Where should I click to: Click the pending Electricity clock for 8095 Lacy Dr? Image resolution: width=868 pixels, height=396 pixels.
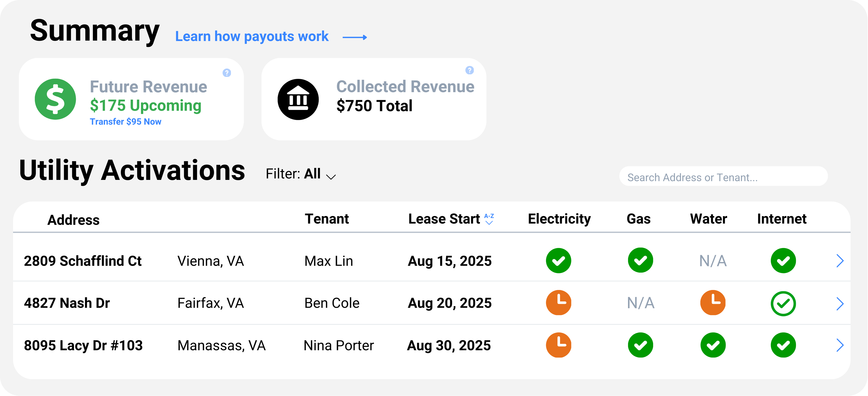pyautogui.click(x=558, y=345)
